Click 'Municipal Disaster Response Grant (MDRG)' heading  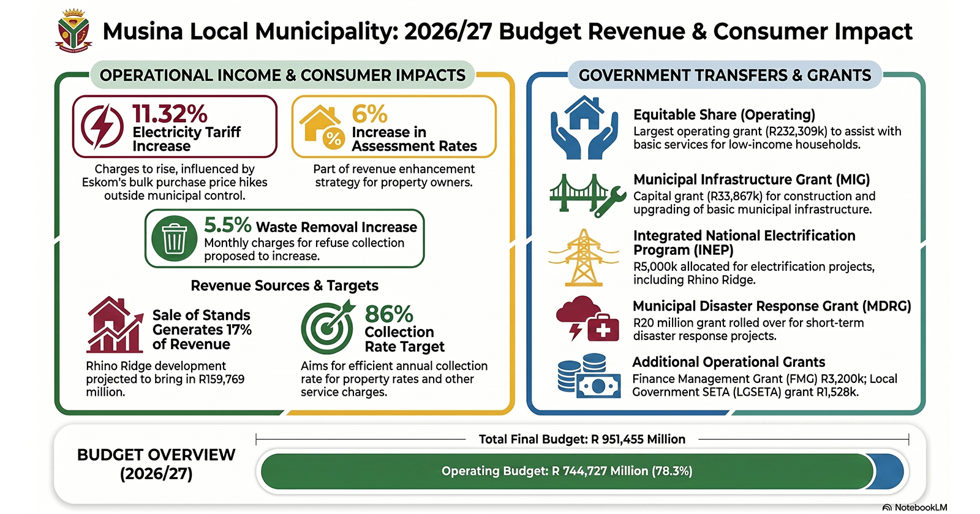tap(772, 306)
